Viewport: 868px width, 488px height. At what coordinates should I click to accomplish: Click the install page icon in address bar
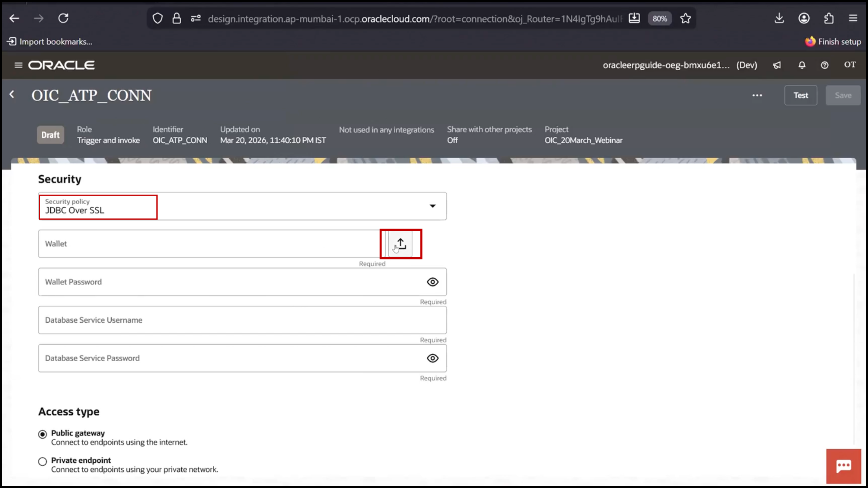coord(634,19)
